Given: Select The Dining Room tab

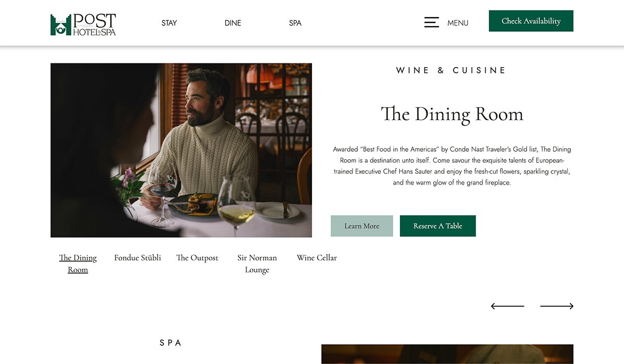Looking at the screenshot, I should click(78, 264).
